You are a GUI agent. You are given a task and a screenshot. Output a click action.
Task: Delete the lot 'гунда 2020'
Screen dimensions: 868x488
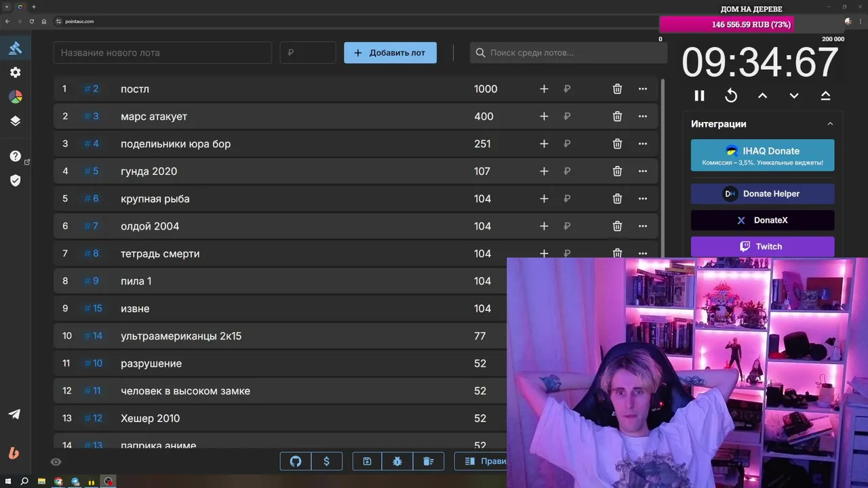click(617, 171)
